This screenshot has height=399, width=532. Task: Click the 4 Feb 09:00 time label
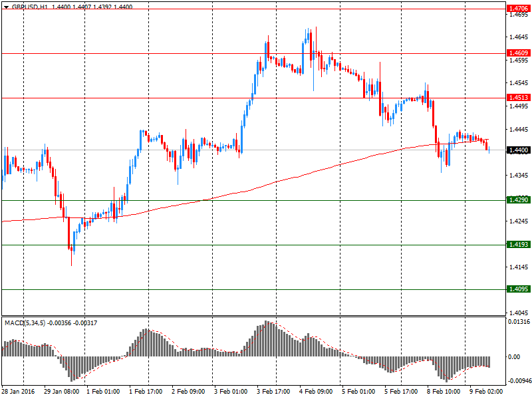tap(316, 392)
